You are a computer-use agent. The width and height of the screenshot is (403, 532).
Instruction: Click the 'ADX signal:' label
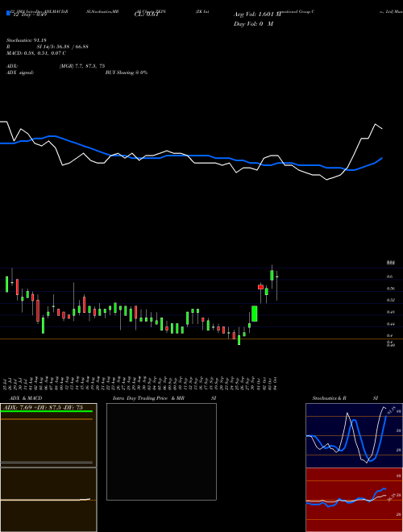(20, 73)
